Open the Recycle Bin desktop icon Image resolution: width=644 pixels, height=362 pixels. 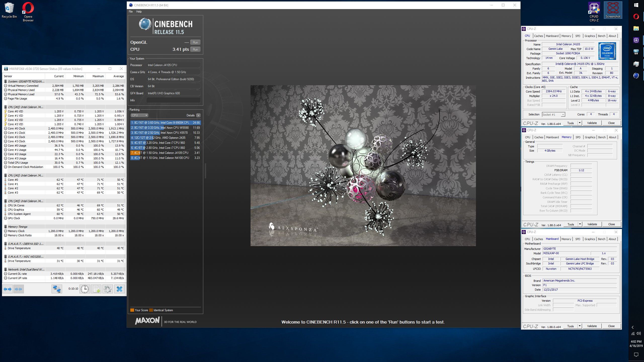click(9, 10)
